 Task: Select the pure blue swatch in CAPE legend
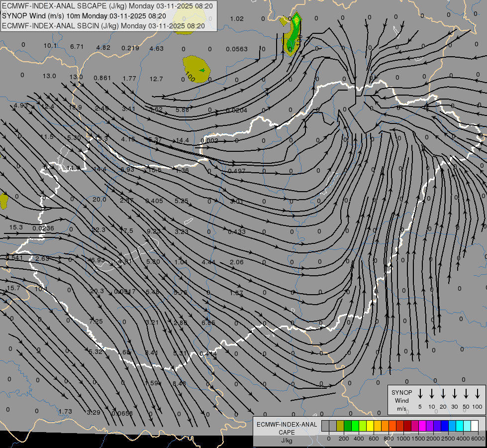[x=444, y=426]
